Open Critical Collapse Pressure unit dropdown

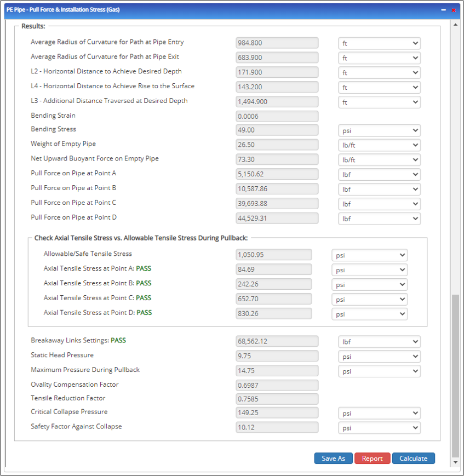379,413
